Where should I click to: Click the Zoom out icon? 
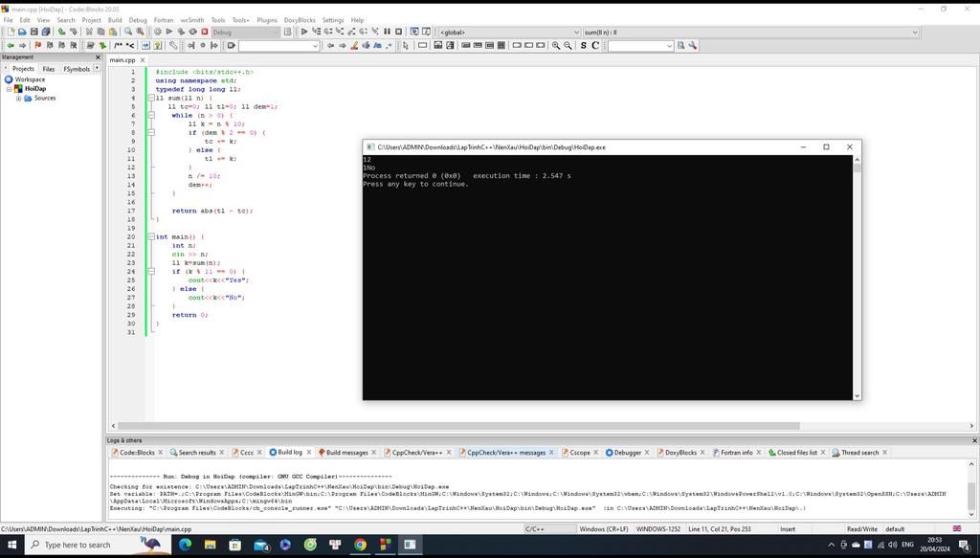point(568,46)
